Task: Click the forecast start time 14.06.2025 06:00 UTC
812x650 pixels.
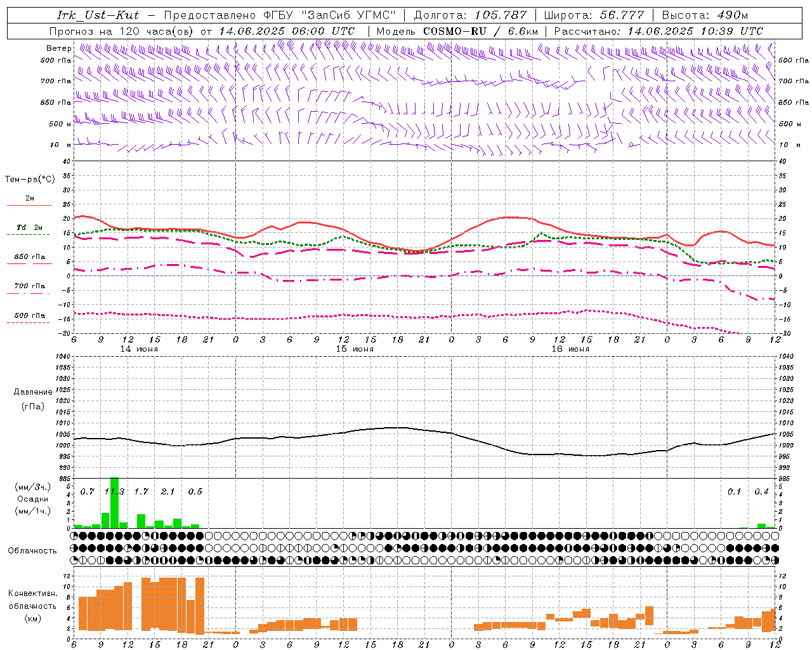Action: click(x=287, y=31)
